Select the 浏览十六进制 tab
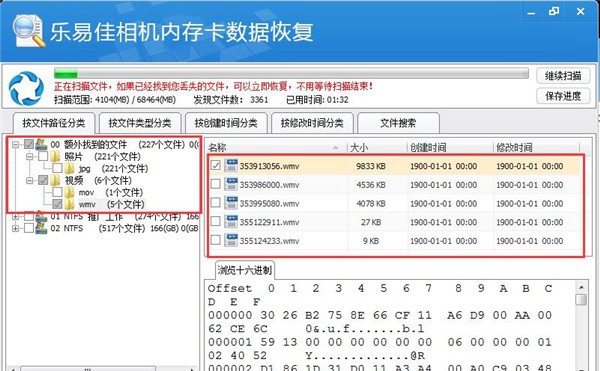This screenshot has width=600, height=371. click(245, 270)
